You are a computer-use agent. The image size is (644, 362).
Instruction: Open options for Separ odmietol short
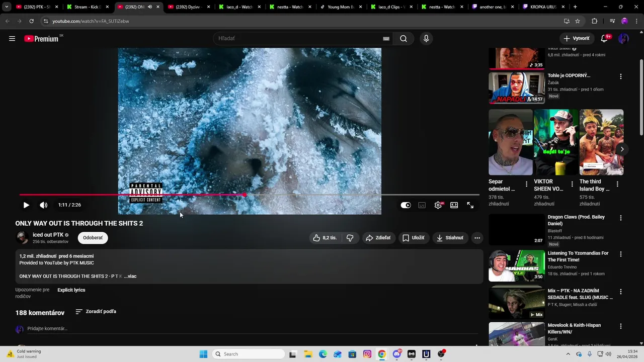pos(526,184)
